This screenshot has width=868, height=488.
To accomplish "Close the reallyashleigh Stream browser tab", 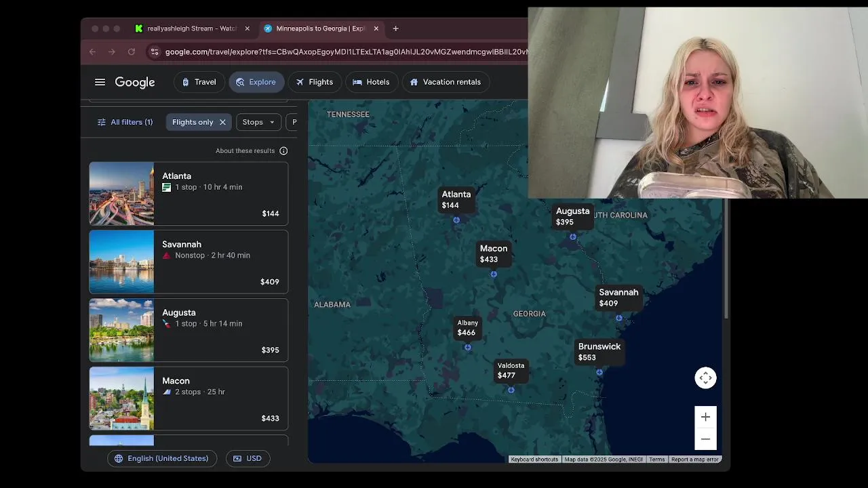I will pyautogui.click(x=247, y=28).
